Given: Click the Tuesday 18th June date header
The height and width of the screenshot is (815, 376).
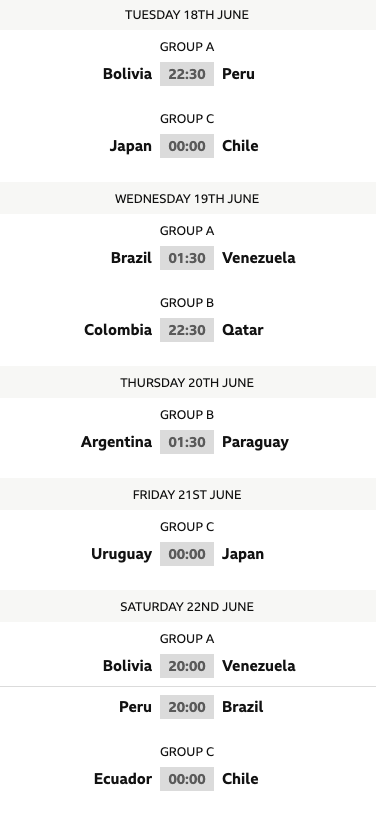Looking at the screenshot, I should point(187,15).
